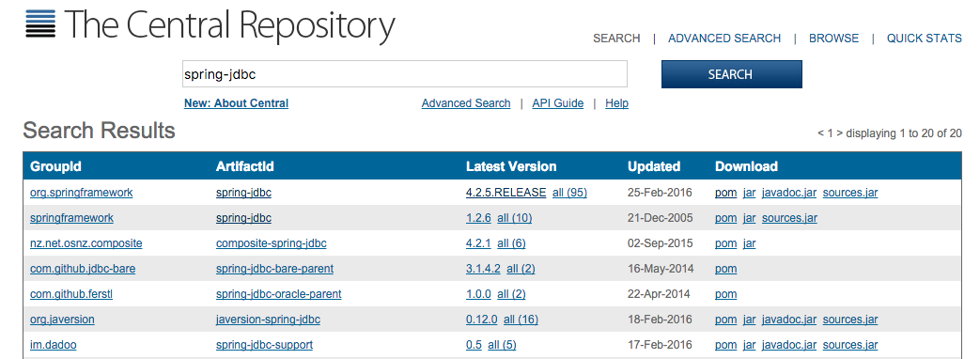Open spring-jdbc-support artifact link
The height and width of the screenshot is (359, 980).
click(x=264, y=345)
